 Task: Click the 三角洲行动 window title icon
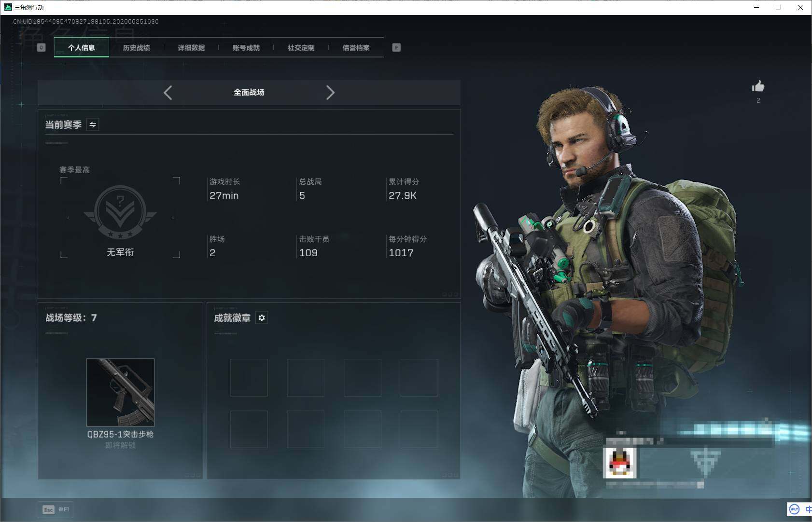[8, 7]
